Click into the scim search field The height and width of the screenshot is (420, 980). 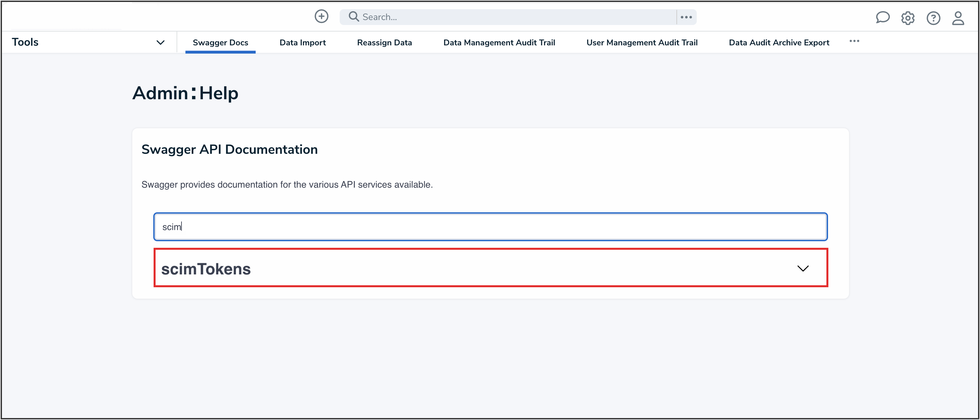[490, 226]
